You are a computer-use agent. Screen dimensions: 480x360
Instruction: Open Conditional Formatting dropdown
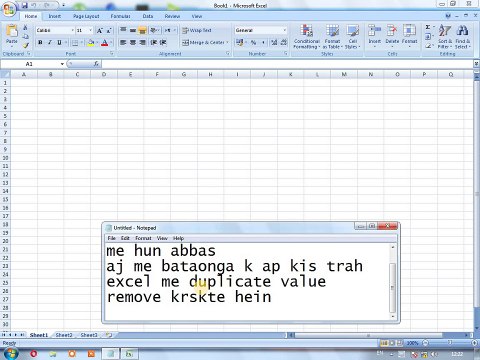pyautogui.click(x=307, y=37)
